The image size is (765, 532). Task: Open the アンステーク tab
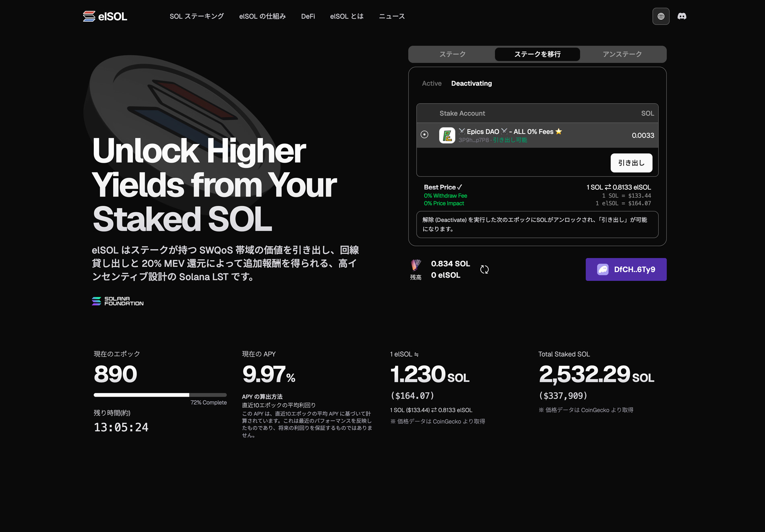coord(622,54)
